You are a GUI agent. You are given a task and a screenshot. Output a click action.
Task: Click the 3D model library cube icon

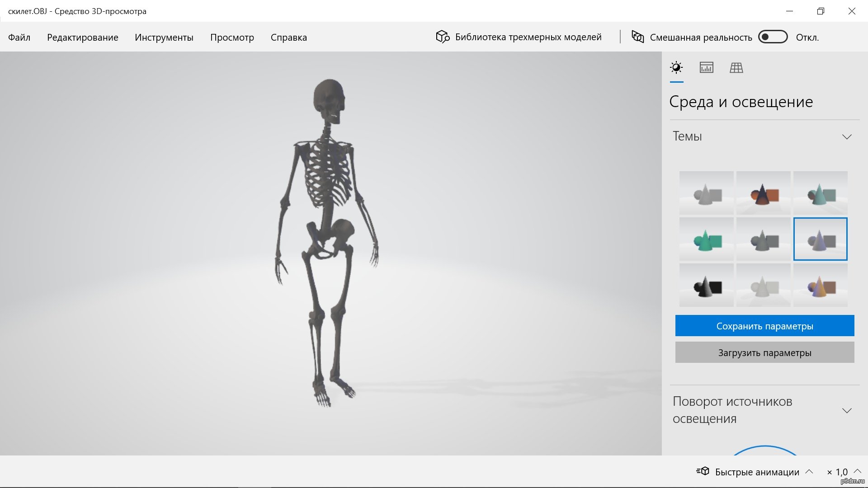(x=442, y=37)
